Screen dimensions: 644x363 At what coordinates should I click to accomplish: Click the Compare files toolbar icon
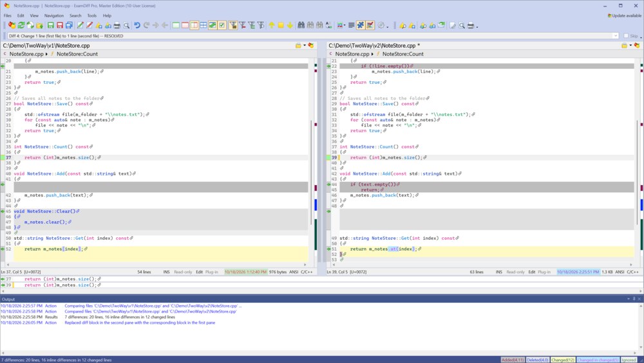(x=12, y=26)
